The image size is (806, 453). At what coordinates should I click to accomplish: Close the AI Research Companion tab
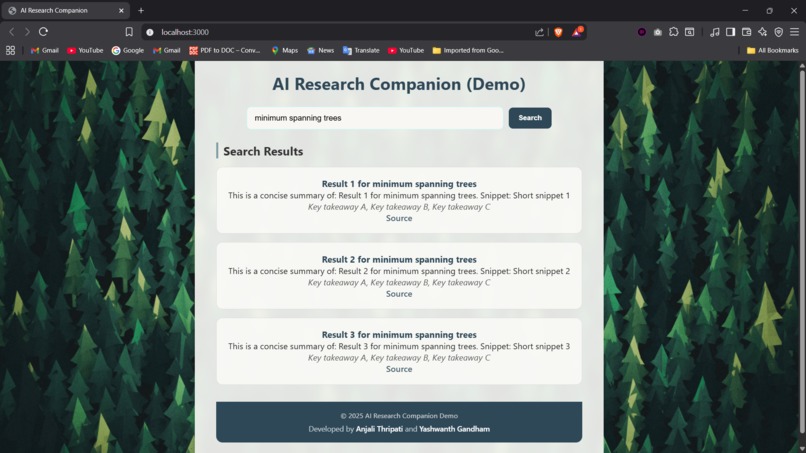(121, 10)
